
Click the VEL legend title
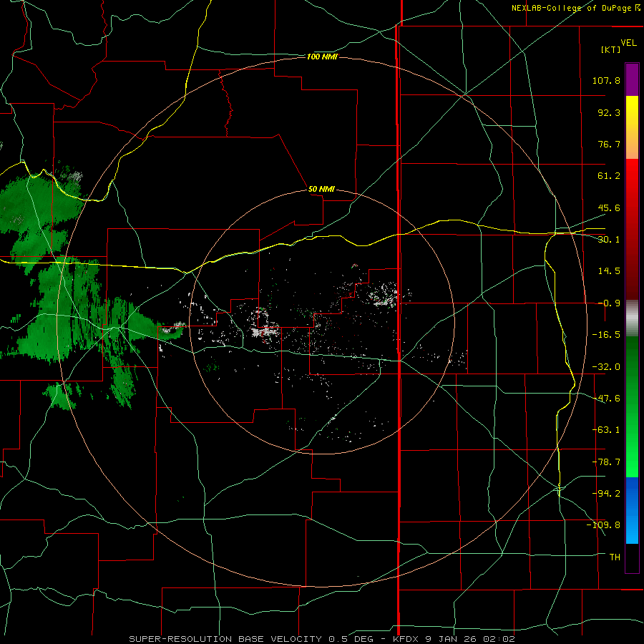click(x=628, y=43)
